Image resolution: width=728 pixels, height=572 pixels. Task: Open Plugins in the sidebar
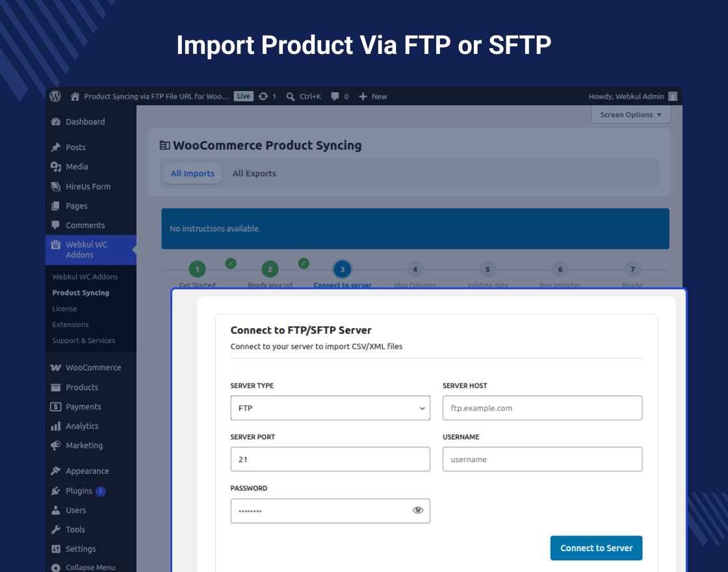pos(79,491)
